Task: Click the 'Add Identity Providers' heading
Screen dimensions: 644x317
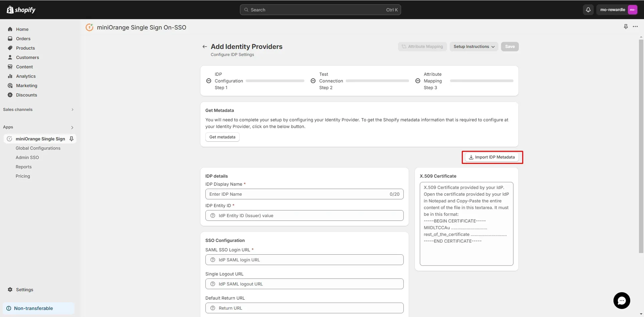Action: (247, 47)
